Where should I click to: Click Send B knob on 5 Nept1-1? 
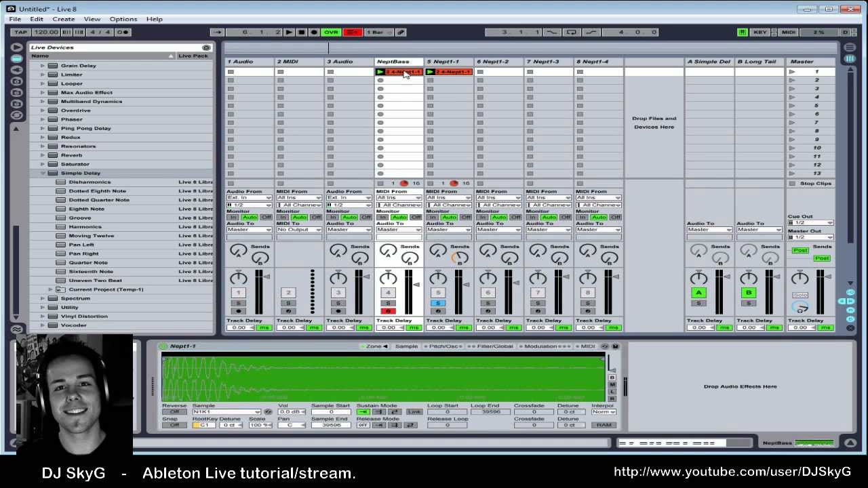[460, 258]
